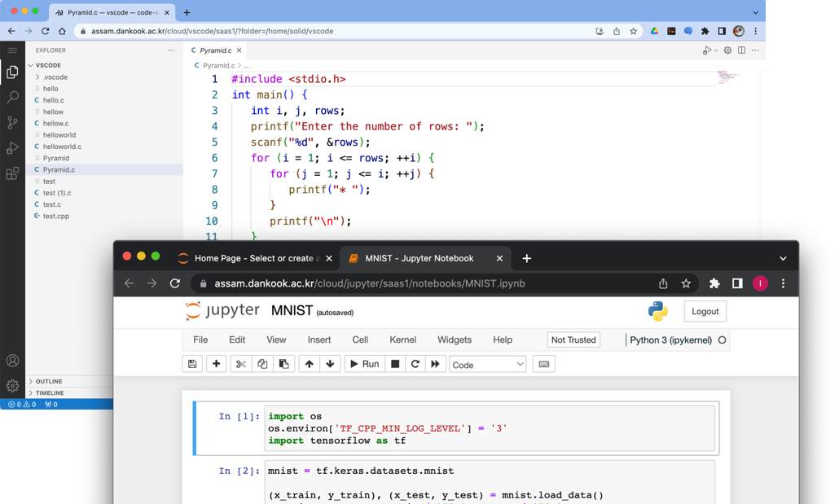The image size is (839, 504).
Task: Open Source Control in VS Code activity bar
Action: tap(12, 122)
